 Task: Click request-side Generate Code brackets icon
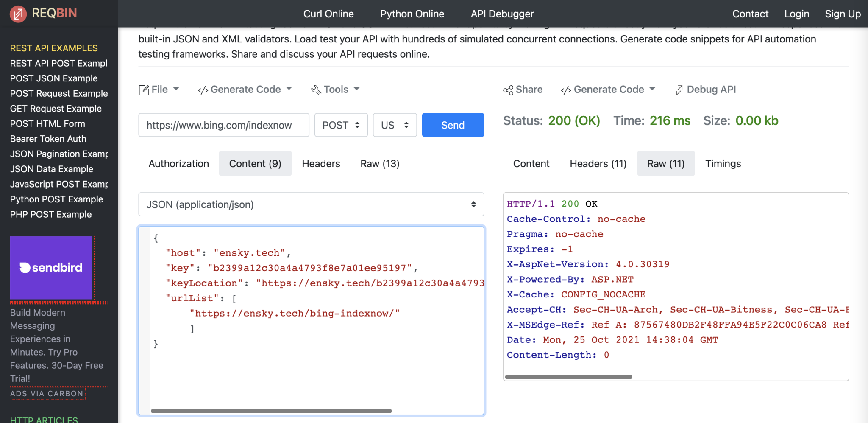[x=203, y=90]
